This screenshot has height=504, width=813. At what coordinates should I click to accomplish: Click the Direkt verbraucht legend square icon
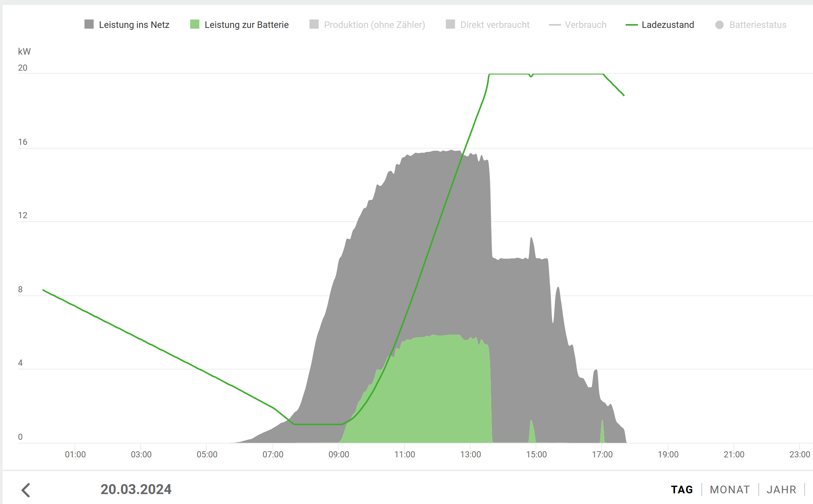click(x=450, y=24)
